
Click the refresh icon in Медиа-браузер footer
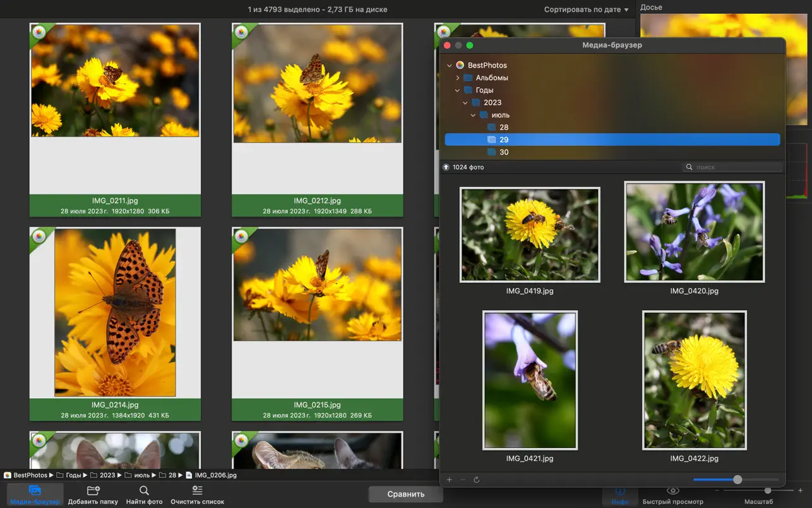coord(477,480)
